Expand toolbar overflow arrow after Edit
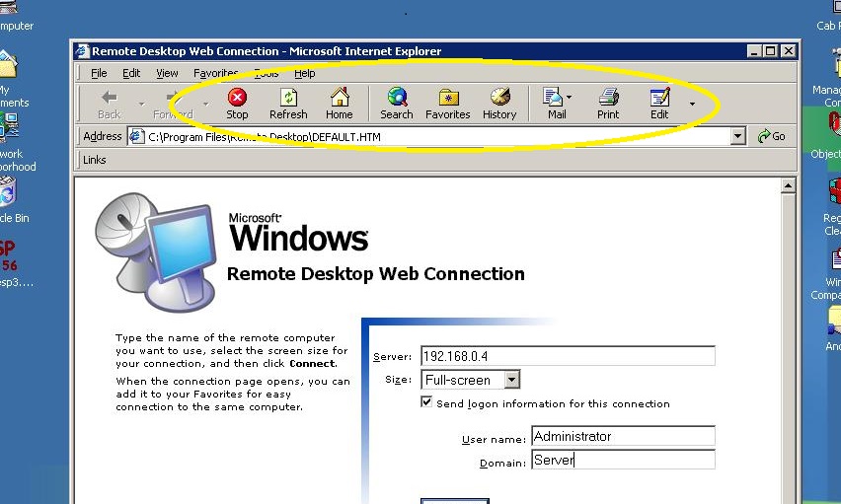The image size is (841, 504). point(692,104)
